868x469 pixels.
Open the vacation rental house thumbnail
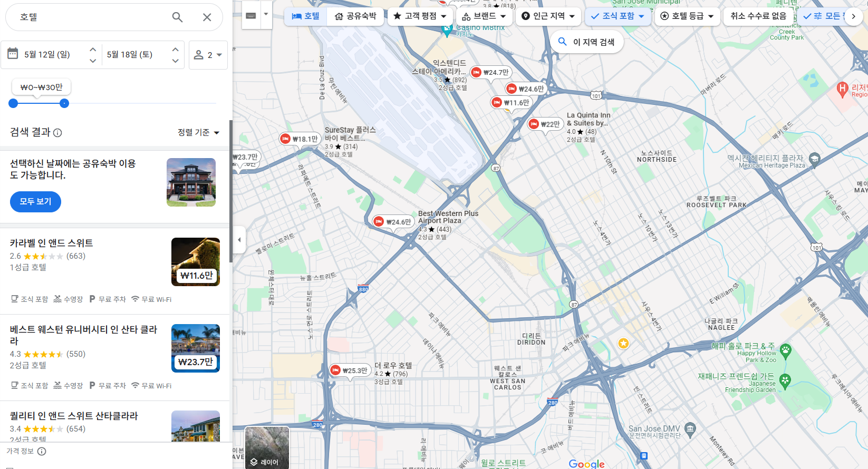pos(191,182)
